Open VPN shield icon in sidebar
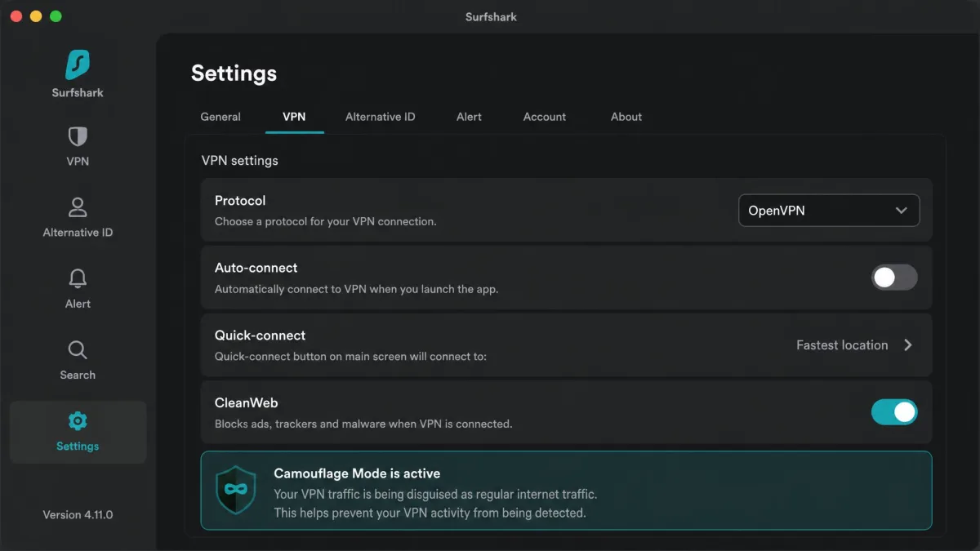 pyautogui.click(x=78, y=136)
